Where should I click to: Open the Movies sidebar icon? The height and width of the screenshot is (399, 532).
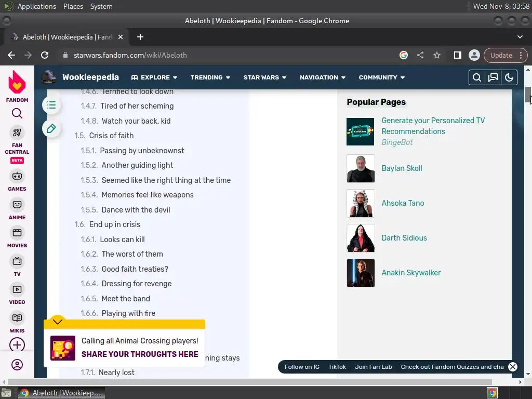tap(17, 233)
